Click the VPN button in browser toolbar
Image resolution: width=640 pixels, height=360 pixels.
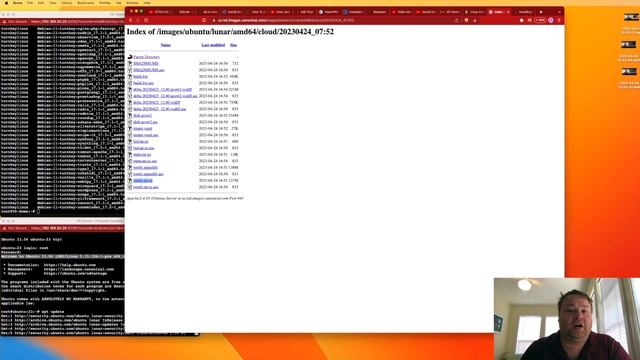[540, 20]
